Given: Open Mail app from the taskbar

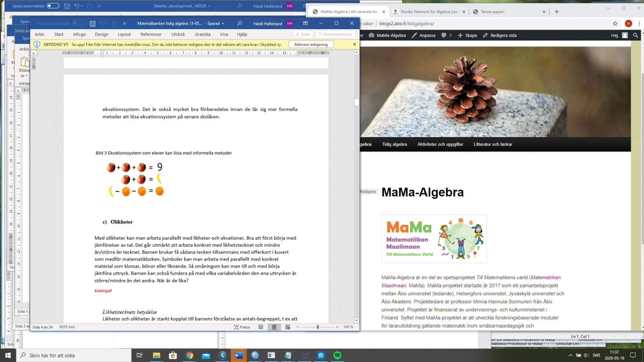Looking at the screenshot, I should (206, 355).
